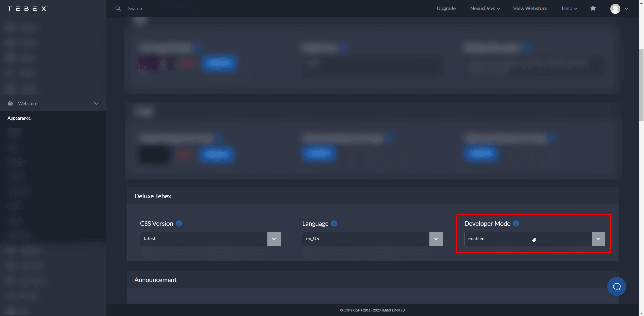
Task: Show CSS Version info tooltip icon
Action: [179, 223]
